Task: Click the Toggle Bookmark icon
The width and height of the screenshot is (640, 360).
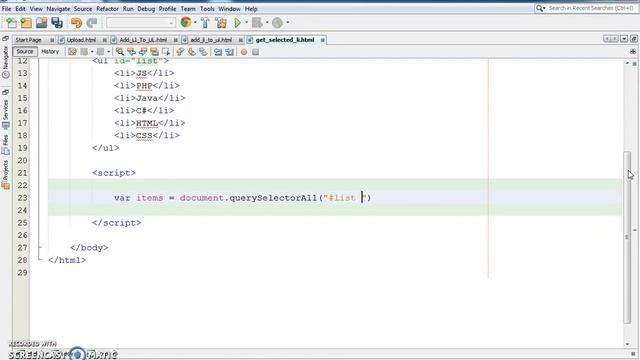Action: point(203,52)
